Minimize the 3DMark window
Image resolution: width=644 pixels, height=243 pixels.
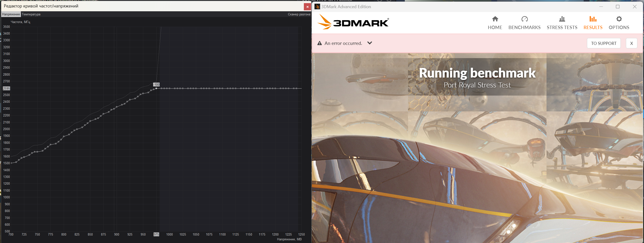601,6
